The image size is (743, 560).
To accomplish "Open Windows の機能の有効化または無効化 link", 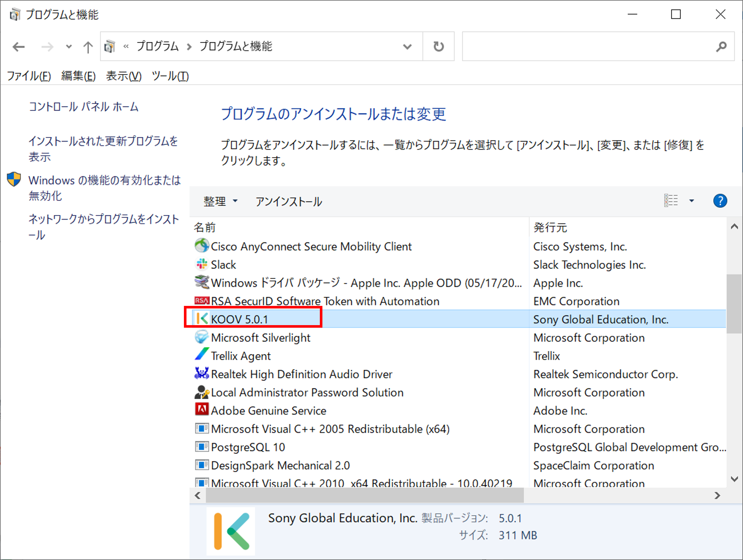I will coord(104,188).
